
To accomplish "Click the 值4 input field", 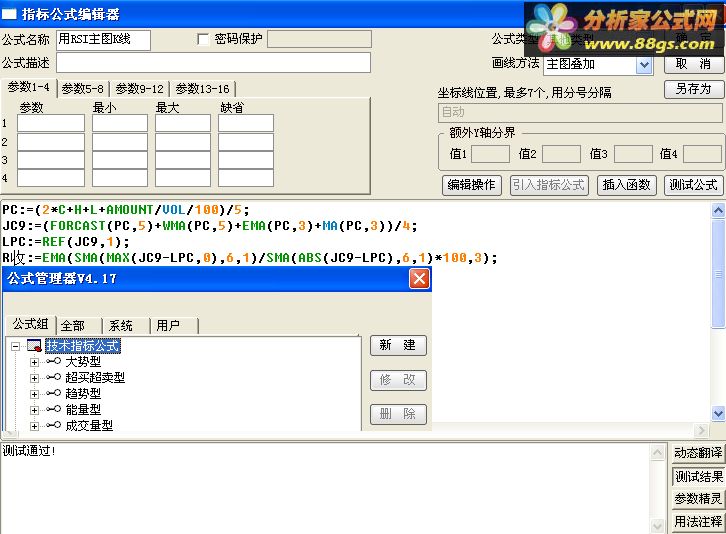I will coord(702,154).
